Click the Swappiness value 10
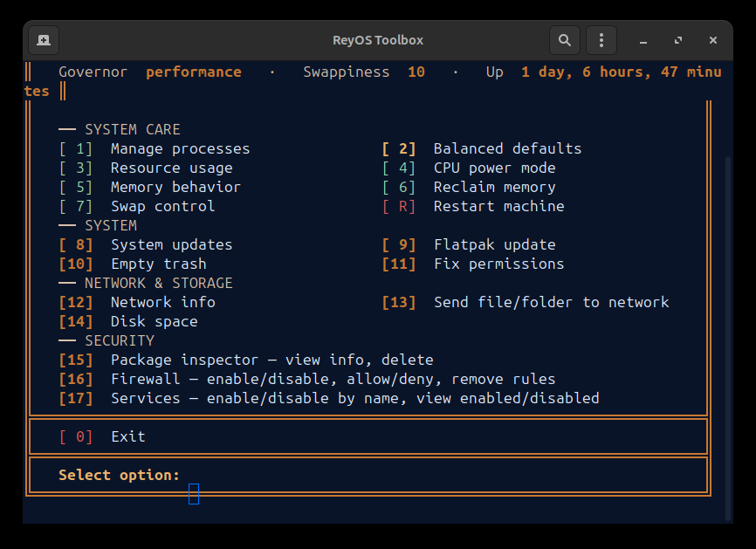Screen dimensions: 756x549 click(416, 72)
